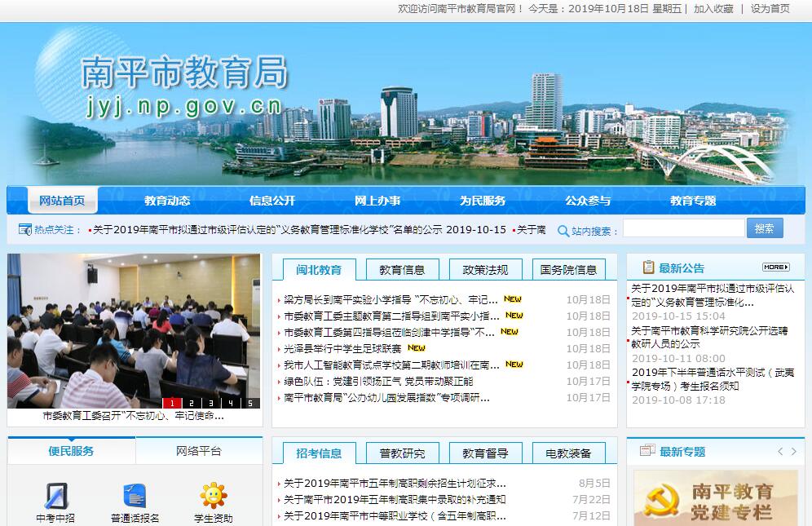Click the 南平市教育局 site logo title
The width and height of the screenshot is (812, 526).
pos(184,72)
